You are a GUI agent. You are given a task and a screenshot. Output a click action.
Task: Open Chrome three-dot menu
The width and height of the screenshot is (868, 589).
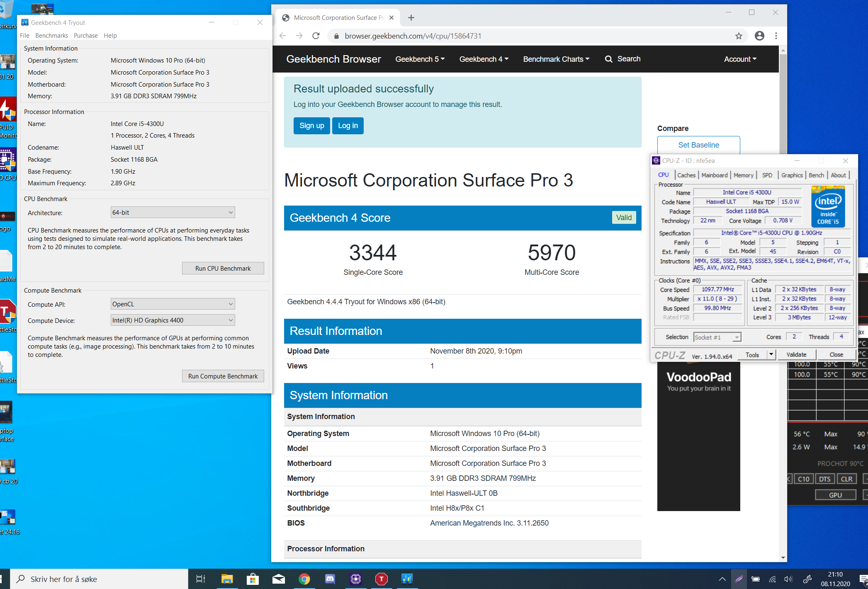click(x=776, y=36)
